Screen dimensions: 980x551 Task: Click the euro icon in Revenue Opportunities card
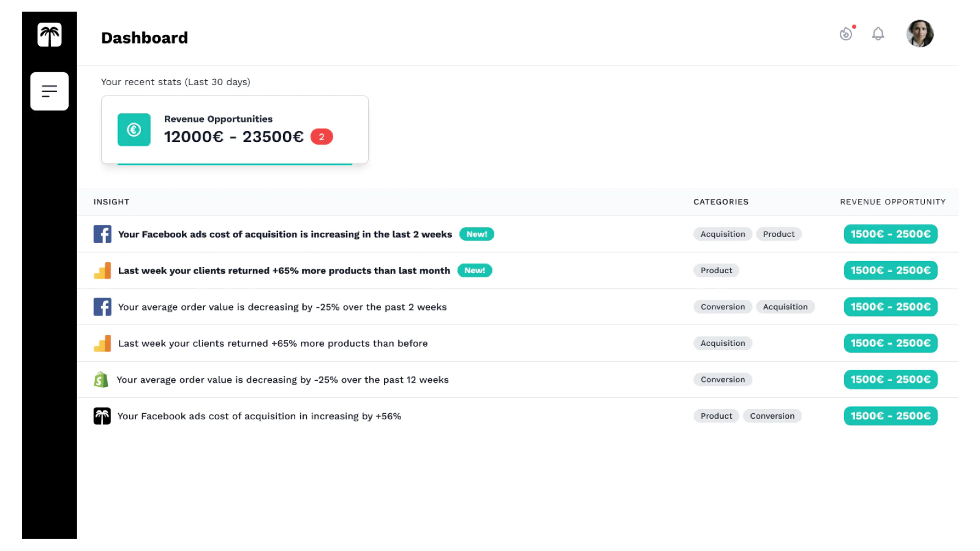click(134, 130)
